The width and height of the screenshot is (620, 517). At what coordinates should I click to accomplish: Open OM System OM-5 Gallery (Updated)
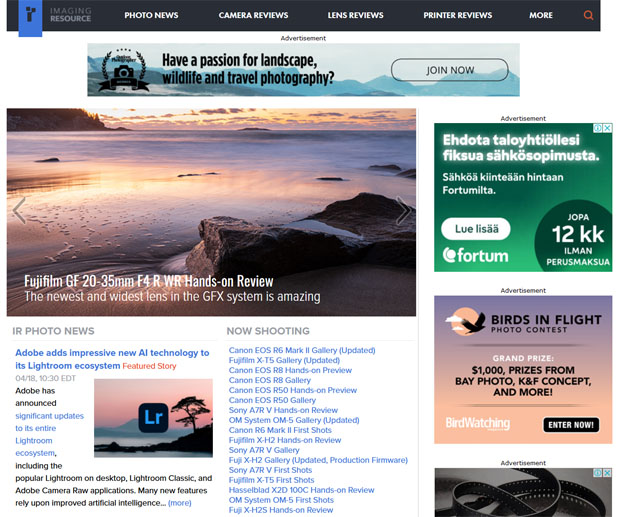[294, 420]
